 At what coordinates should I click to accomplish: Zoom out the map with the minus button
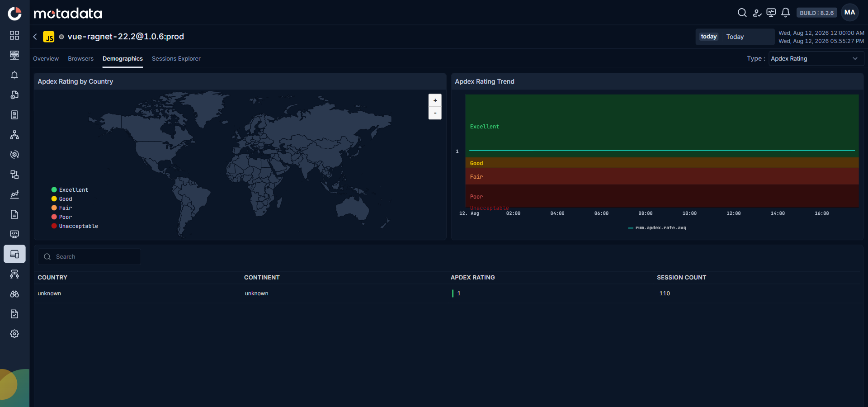point(435,113)
